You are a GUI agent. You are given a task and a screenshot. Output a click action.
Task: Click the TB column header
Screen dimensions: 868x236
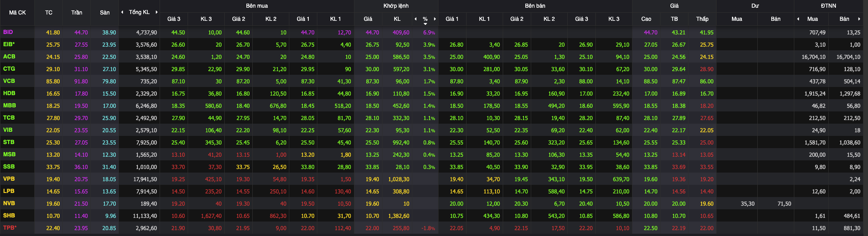[675, 19]
